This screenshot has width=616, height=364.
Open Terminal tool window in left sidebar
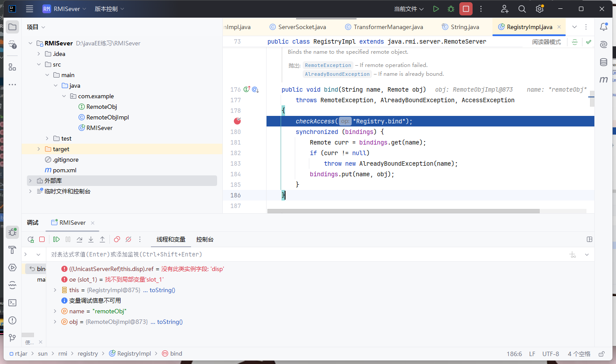click(12, 303)
